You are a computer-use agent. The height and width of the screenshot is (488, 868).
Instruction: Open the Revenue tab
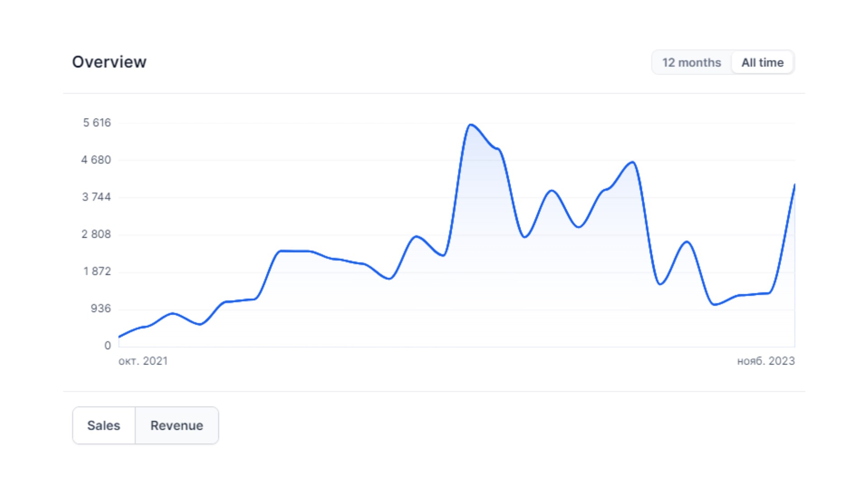pyautogui.click(x=177, y=425)
